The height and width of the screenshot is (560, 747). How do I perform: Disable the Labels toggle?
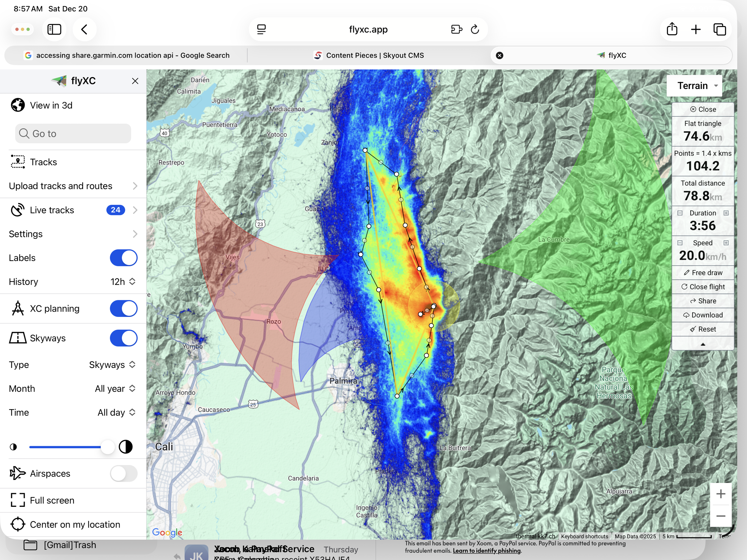point(123,258)
